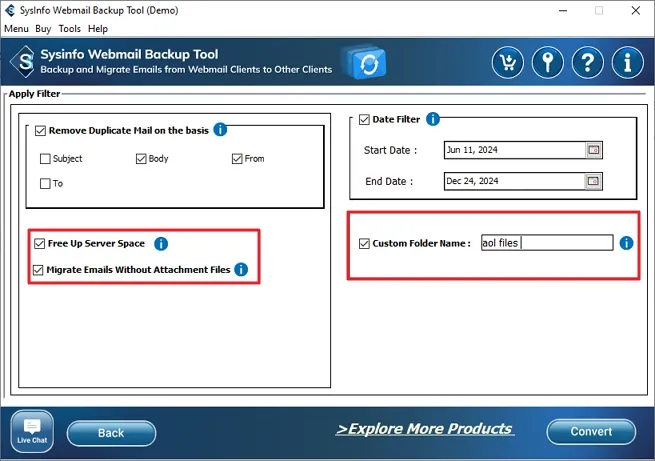This screenshot has width=655, height=461.
Task: Open the Explore More Products link
Action: click(x=424, y=429)
